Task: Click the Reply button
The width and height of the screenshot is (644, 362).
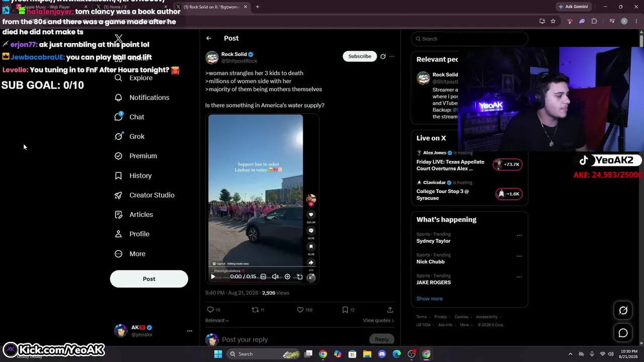Action: pyautogui.click(x=382, y=339)
